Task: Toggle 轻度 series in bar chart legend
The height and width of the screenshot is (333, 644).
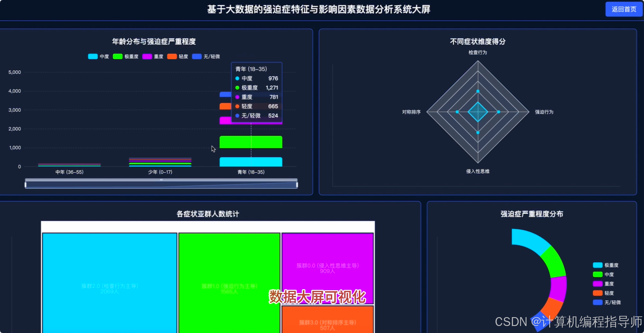Action: point(178,57)
